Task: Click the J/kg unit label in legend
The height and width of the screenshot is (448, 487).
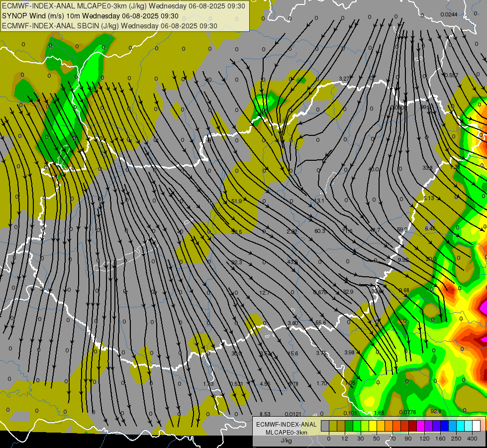Action: pos(286,441)
